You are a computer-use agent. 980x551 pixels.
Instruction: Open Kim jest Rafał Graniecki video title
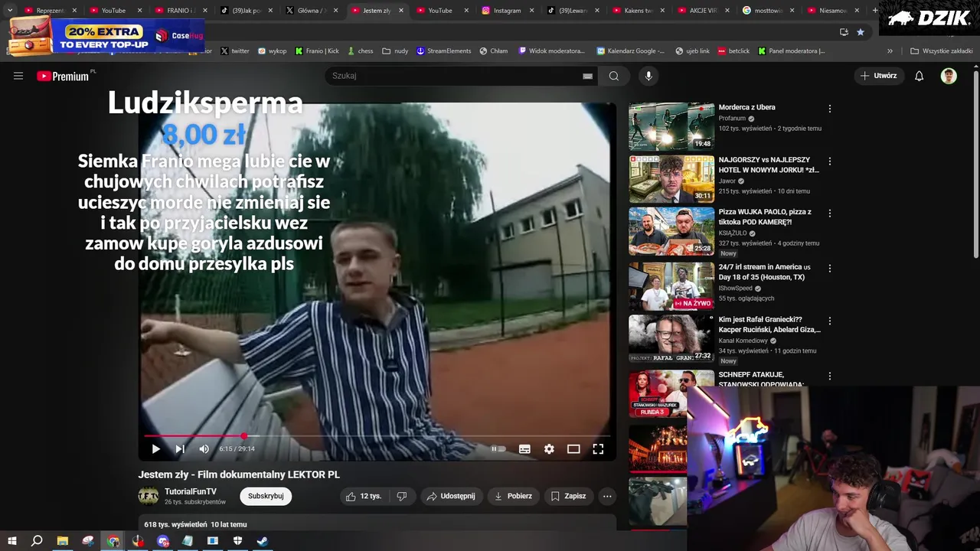tap(769, 324)
